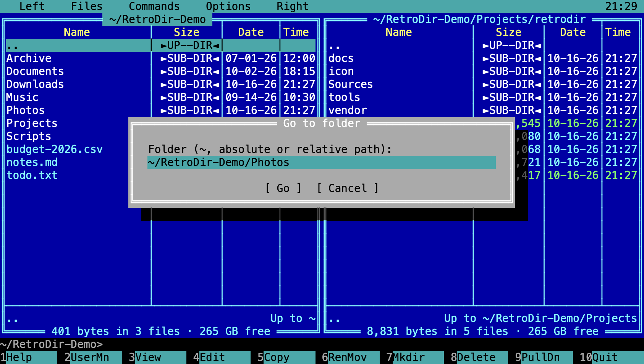Open the Left menu

[x=32, y=6]
